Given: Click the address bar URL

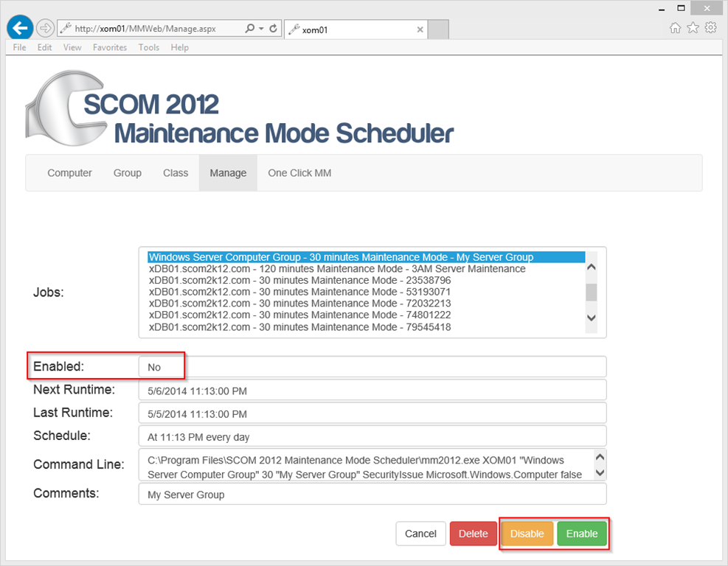Looking at the screenshot, I should point(145,29).
